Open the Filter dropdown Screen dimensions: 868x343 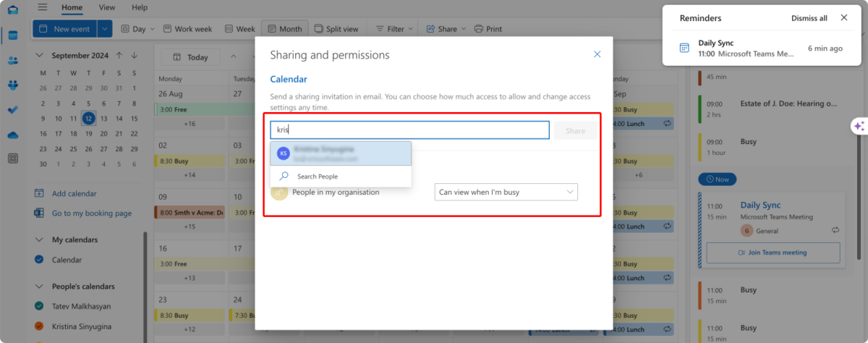tap(394, 29)
